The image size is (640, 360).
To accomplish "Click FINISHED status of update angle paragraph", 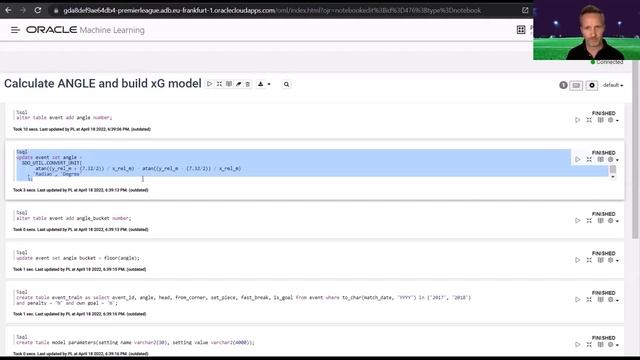I will coord(603,153).
